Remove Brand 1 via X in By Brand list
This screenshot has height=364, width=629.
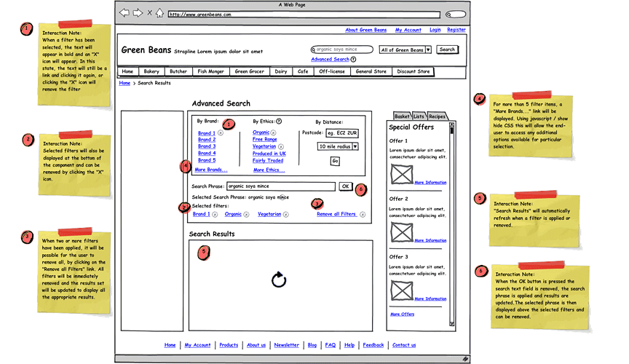pos(221,133)
